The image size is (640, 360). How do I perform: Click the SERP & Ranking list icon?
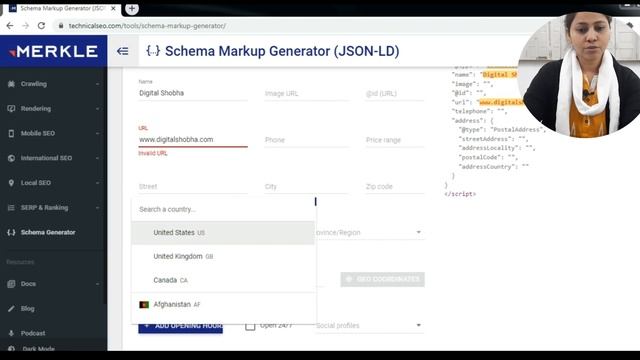11,208
